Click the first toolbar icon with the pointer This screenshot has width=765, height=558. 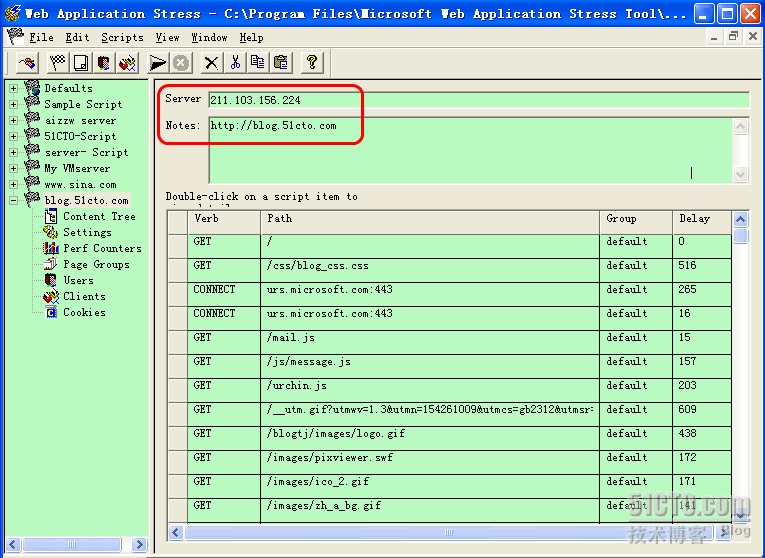pos(27,63)
